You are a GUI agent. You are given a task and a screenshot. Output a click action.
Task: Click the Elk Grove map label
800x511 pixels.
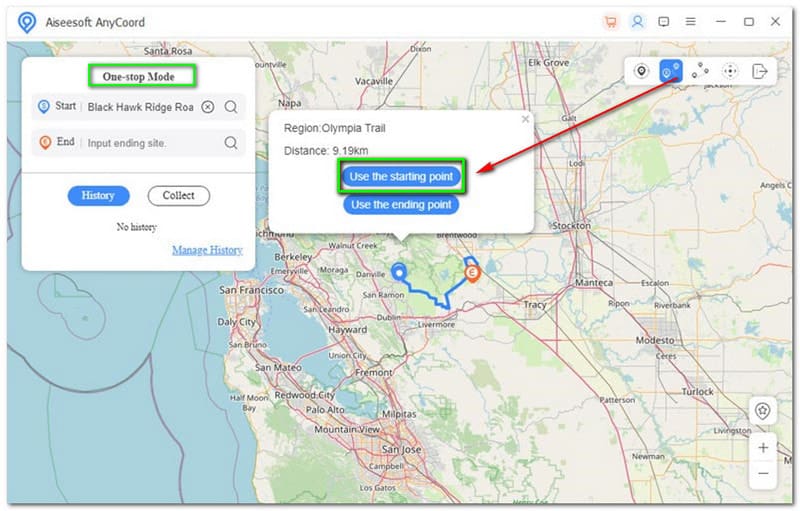[548, 63]
